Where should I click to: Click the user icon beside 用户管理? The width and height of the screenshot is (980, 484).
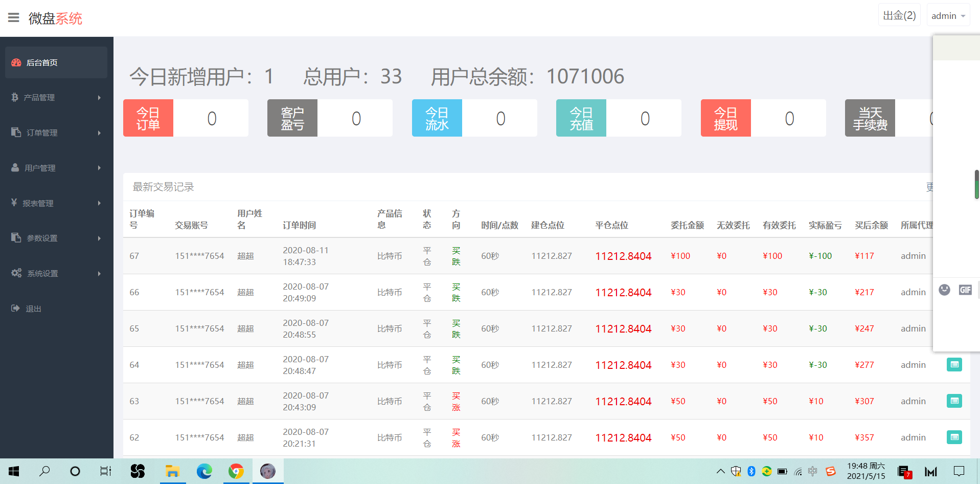coord(15,167)
